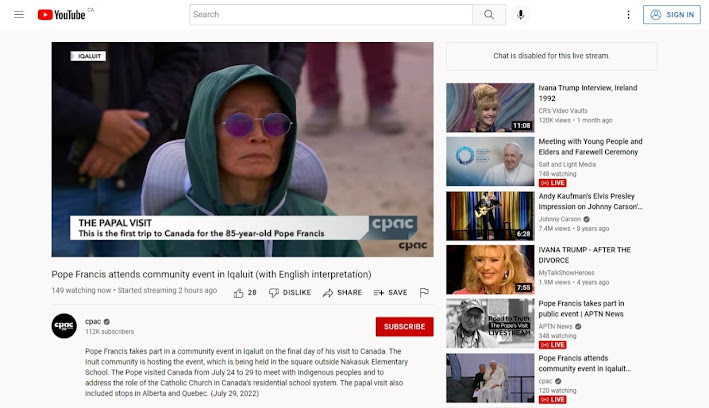Click the 'Chat is disabled' notice
Viewport: 709px width, 408px height.
[551, 56]
